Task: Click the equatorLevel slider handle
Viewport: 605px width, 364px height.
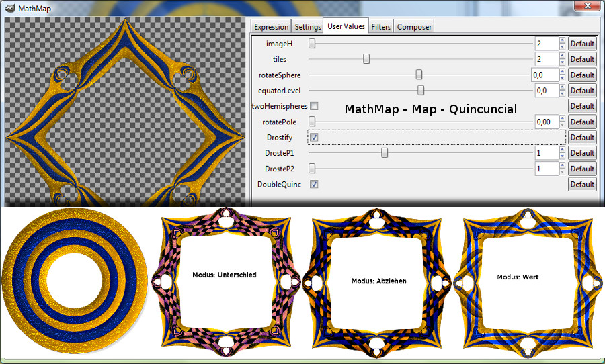Action: [421, 90]
